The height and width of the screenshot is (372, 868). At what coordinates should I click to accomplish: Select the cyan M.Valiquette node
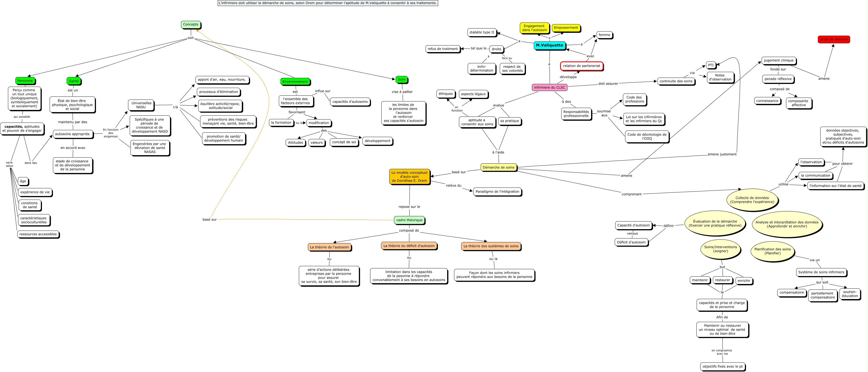click(549, 45)
